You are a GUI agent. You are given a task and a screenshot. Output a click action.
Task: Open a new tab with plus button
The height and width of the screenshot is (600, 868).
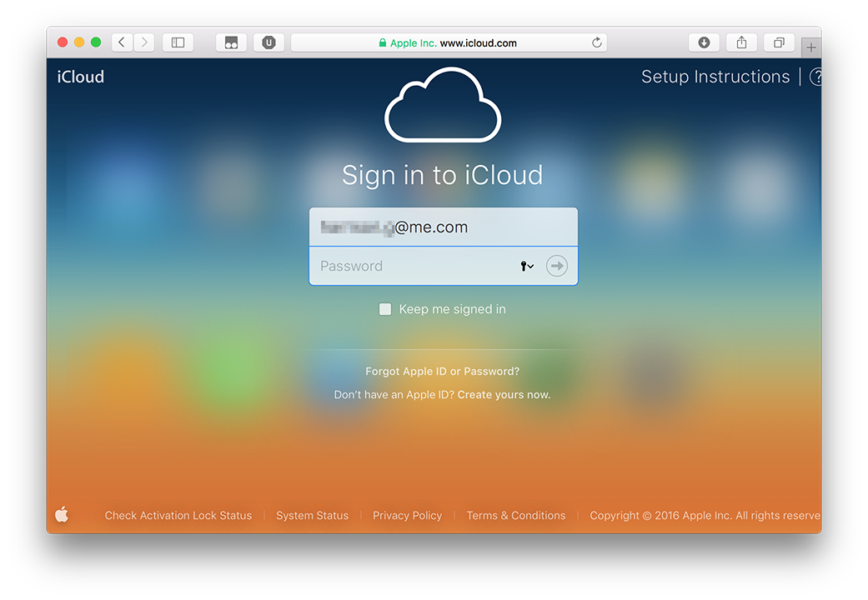[810, 47]
